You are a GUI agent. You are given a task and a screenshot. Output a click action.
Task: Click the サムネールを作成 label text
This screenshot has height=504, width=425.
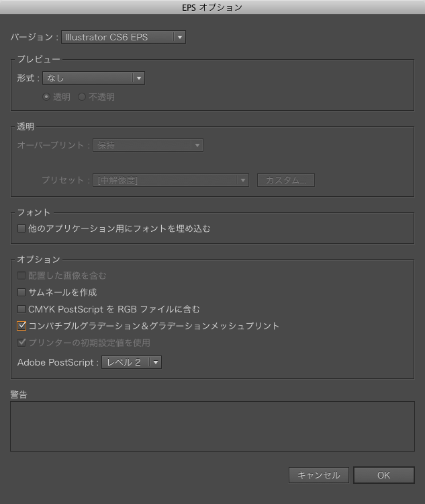coord(62,292)
